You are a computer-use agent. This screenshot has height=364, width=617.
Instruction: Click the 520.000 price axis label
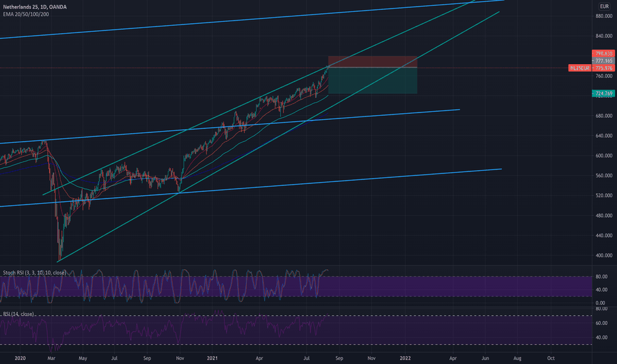tap(604, 196)
